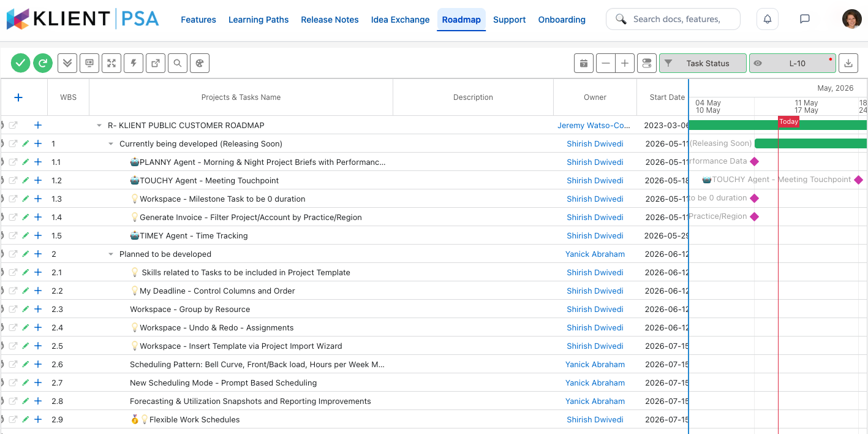868x434 pixels.
Task: Open Yanick Abraham owner link in row 2
Action: [595, 254]
